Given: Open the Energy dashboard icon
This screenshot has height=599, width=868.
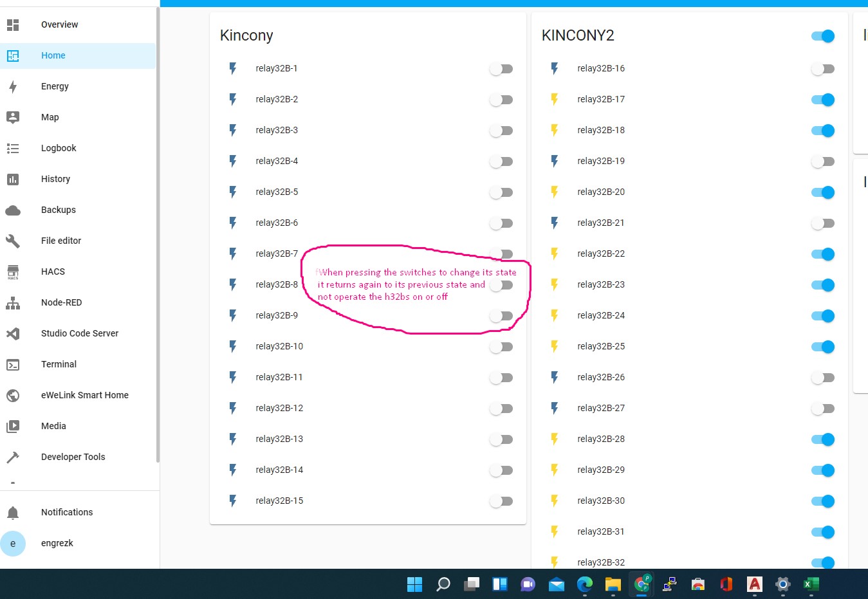Looking at the screenshot, I should coord(13,87).
